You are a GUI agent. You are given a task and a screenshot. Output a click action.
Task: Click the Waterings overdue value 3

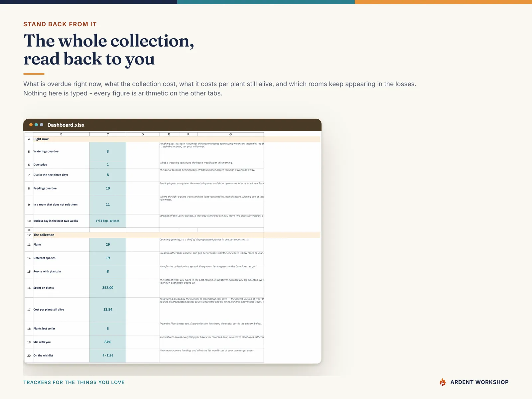pyautogui.click(x=108, y=152)
